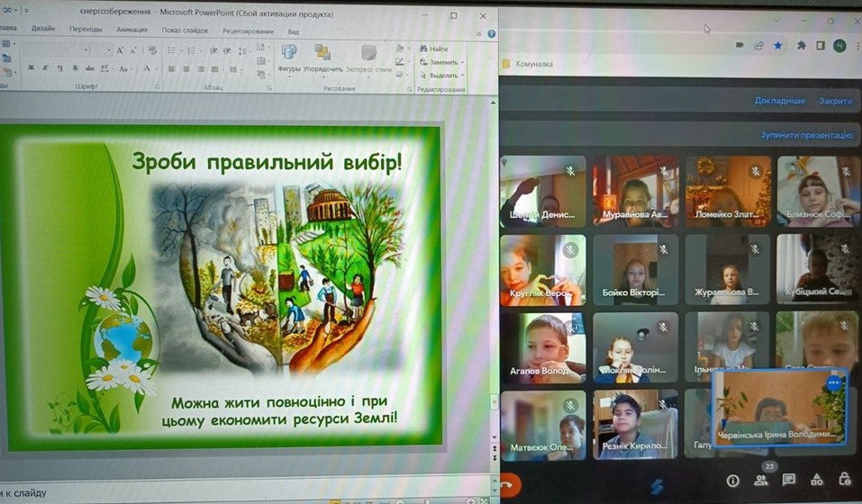Open Font (Шрифт) dialog launcher
The width and height of the screenshot is (862, 504).
point(158,87)
